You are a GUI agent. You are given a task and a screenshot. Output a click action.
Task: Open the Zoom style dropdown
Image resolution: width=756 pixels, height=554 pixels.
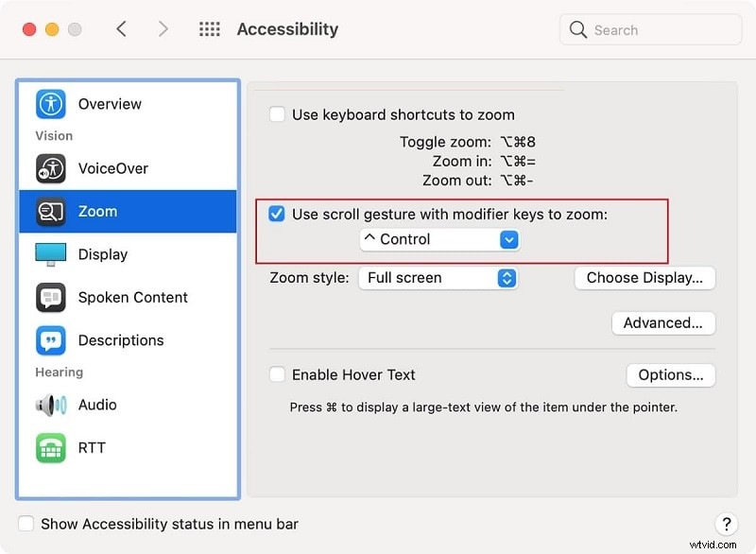point(438,278)
